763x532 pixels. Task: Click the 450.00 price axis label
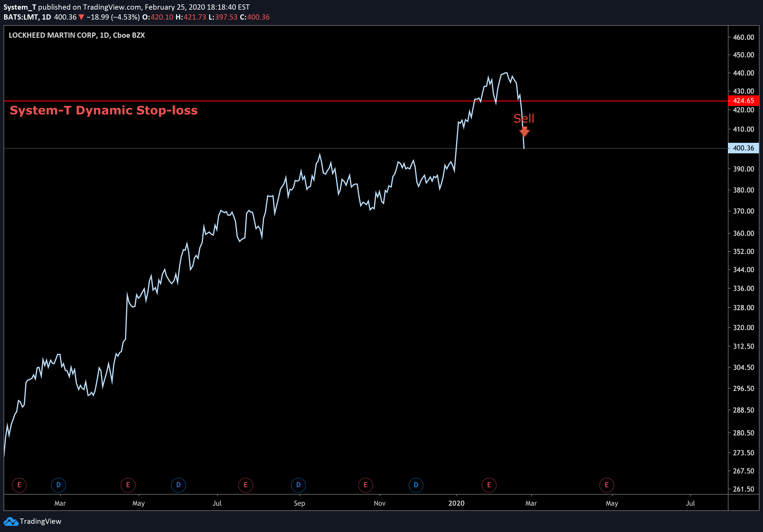point(743,55)
